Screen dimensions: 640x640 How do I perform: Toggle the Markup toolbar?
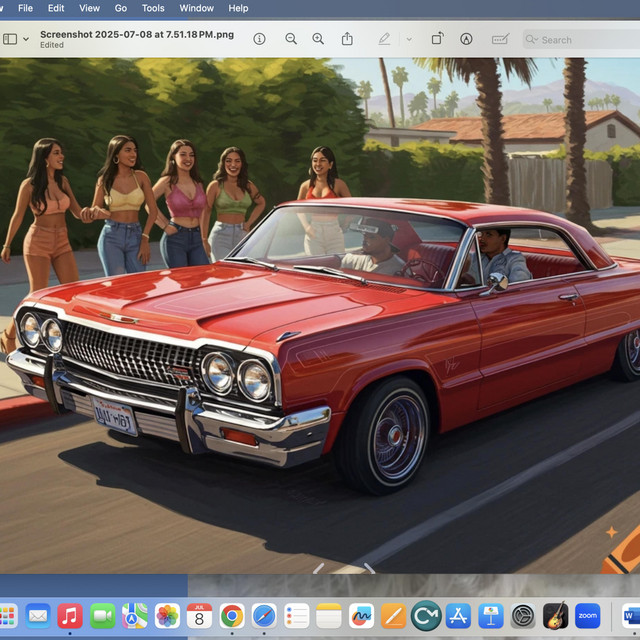tap(466, 39)
